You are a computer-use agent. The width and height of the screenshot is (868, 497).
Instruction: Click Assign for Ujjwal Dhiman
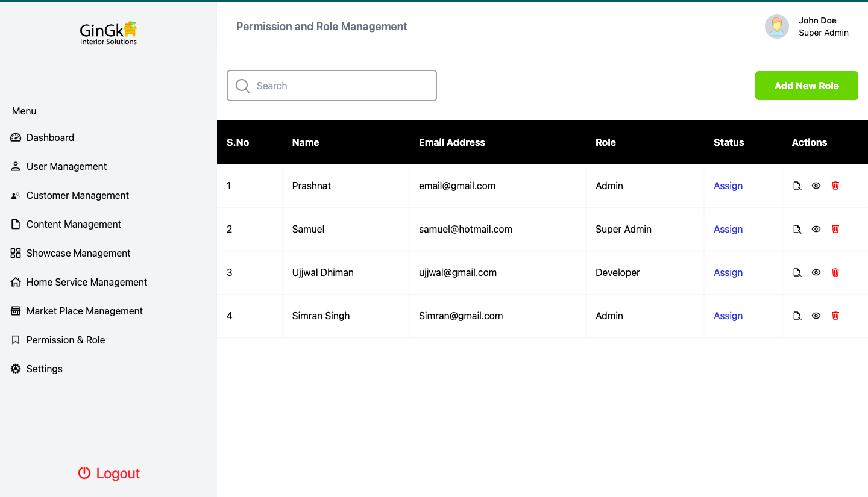[728, 272]
